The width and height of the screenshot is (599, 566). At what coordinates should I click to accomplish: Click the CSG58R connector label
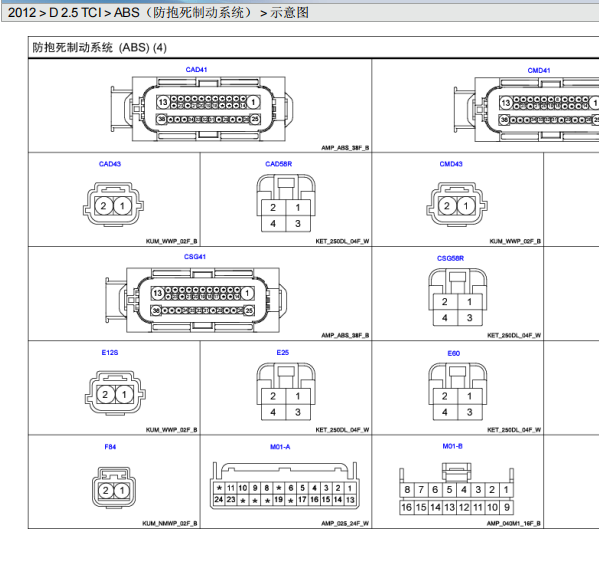pyautogui.click(x=450, y=258)
